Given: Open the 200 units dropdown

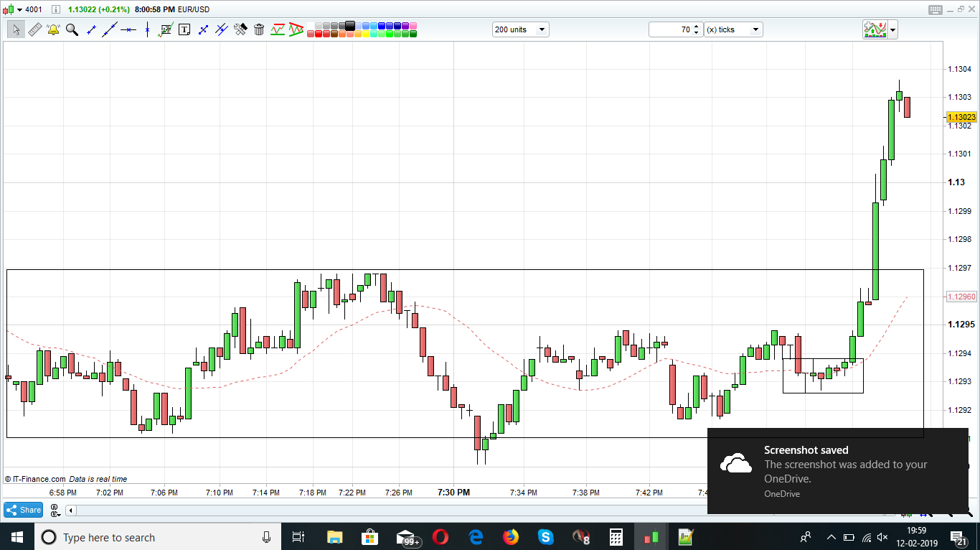Looking at the screenshot, I should tap(521, 29).
